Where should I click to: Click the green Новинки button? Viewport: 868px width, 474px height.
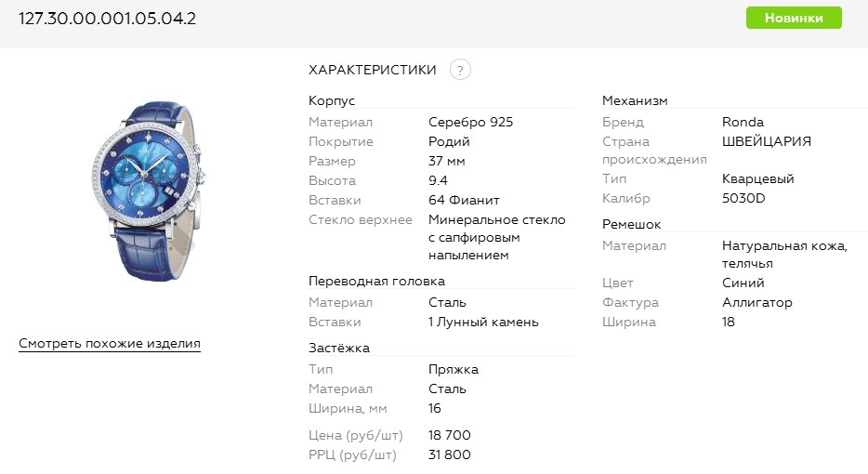794,18
